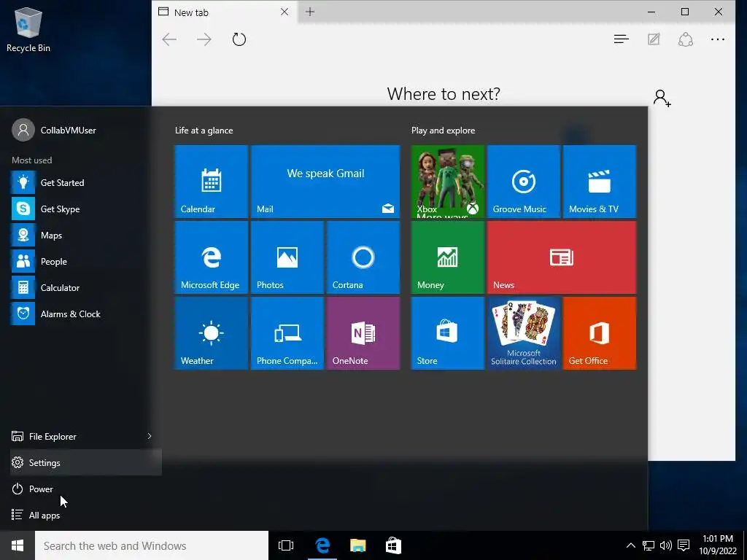Open Microsoft Solitaire Collection tile
This screenshot has width=747, height=560.
pos(524,332)
